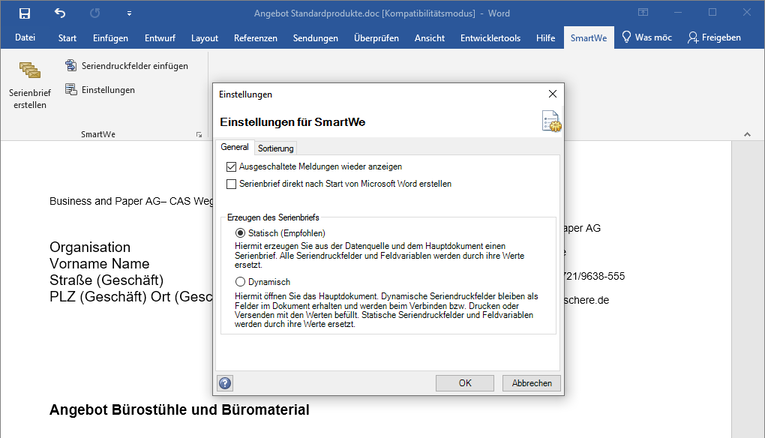Viewport: 765px width, 438px height.
Task: Enable Serienbrief direkt nach Start checkbox
Action: pyautogui.click(x=232, y=184)
